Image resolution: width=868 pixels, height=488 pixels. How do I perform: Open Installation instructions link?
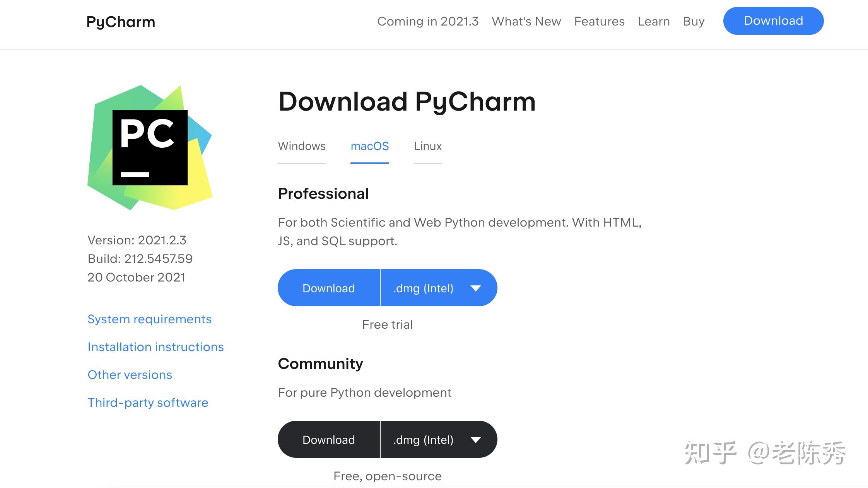155,347
